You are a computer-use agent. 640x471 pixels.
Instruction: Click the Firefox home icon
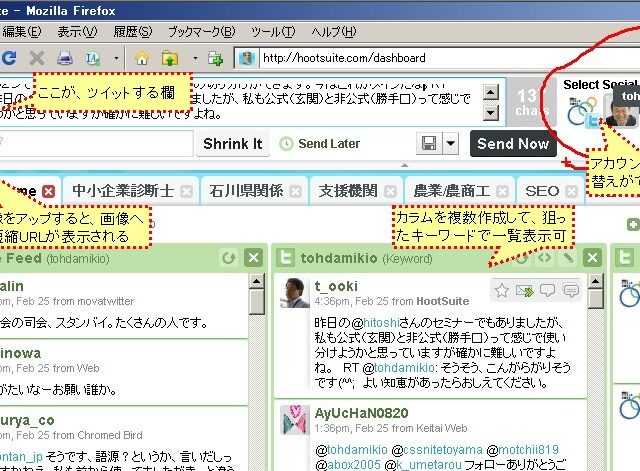pyautogui.click(x=141, y=58)
